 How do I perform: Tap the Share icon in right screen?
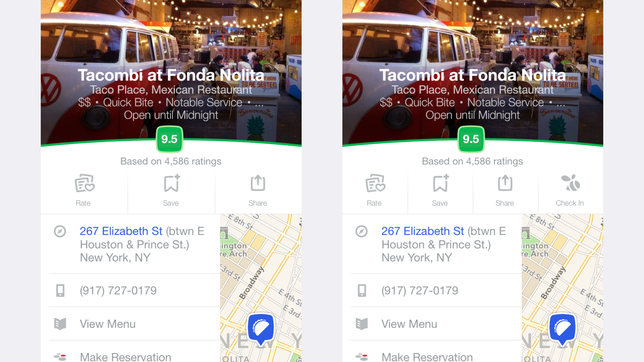pos(505,183)
